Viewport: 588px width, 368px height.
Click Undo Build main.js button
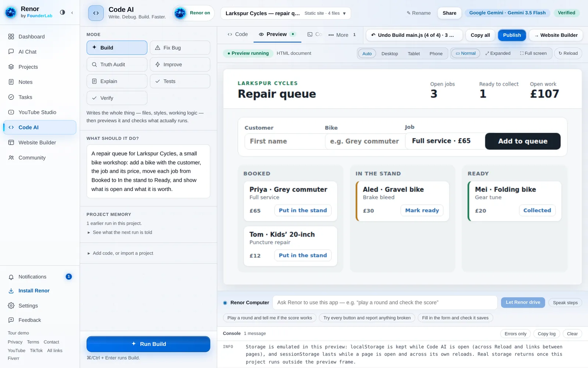point(414,35)
